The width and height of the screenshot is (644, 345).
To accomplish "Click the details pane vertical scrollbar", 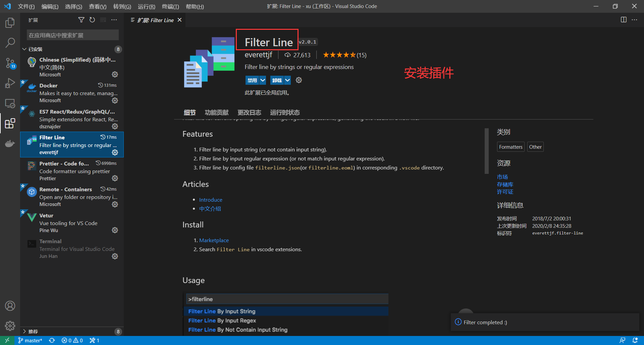I will pos(487,151).
